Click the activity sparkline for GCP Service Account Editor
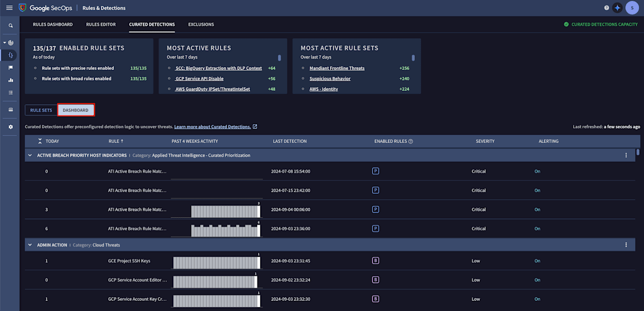Image resolution: width=644 pixels, height=311 pixels. tap(215, 281)
